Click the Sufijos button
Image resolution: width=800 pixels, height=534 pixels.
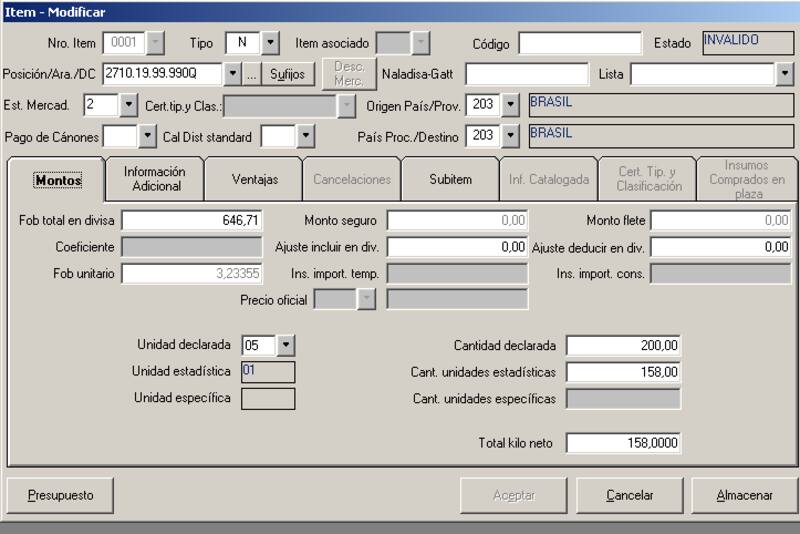click(x=287, y=74)
